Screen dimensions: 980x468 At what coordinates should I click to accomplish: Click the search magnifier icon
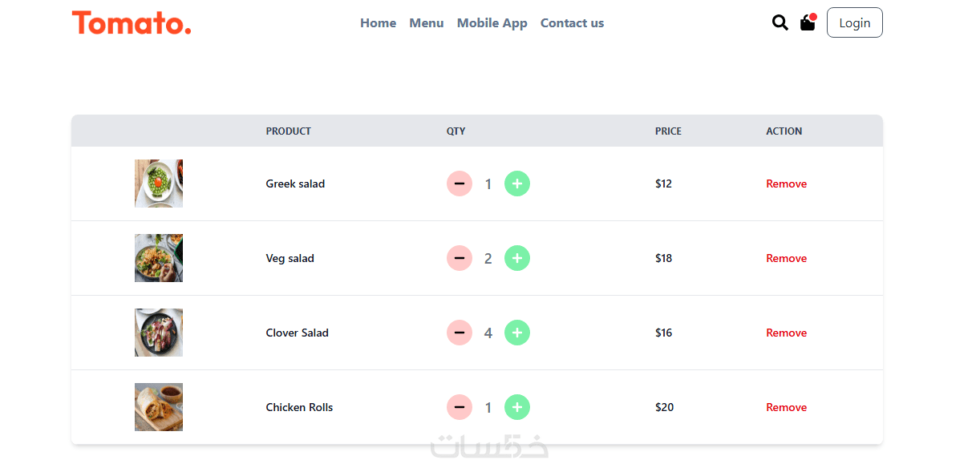pos(780,23)
